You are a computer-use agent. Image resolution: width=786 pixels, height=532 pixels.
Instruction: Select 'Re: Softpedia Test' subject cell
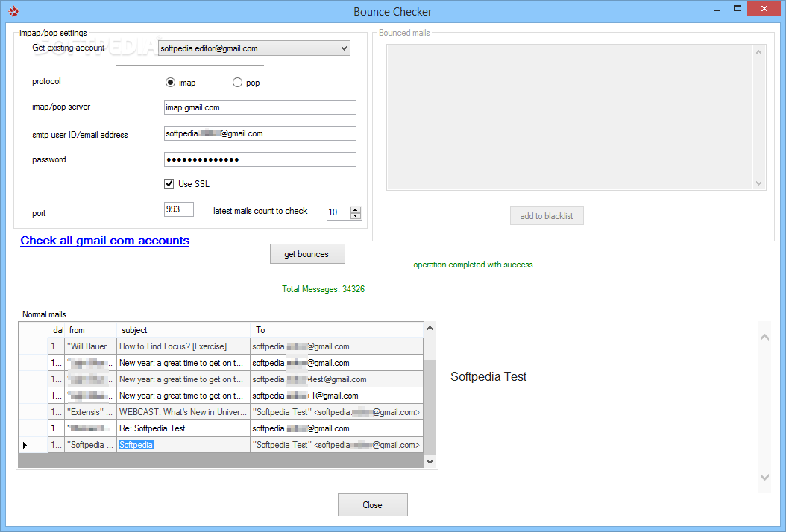click(183, 428)
